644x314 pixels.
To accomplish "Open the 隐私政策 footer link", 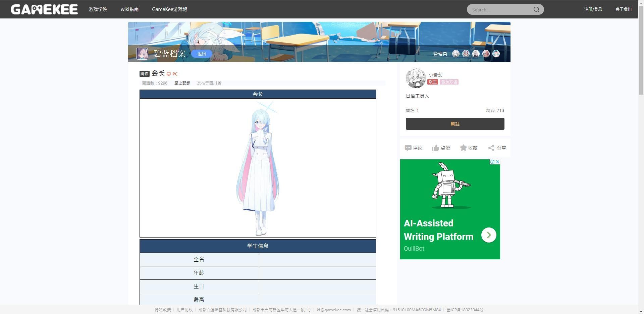I will coord(163,310).
